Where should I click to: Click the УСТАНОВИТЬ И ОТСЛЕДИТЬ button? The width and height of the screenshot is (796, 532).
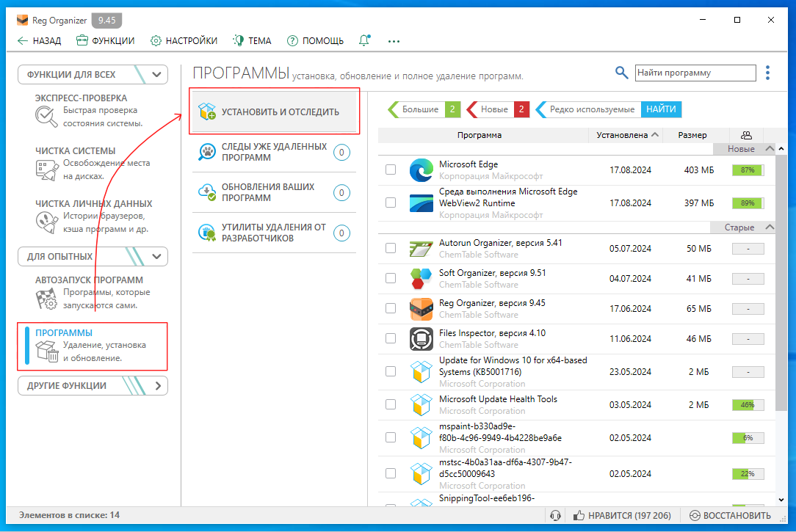(x=274, y=112)
